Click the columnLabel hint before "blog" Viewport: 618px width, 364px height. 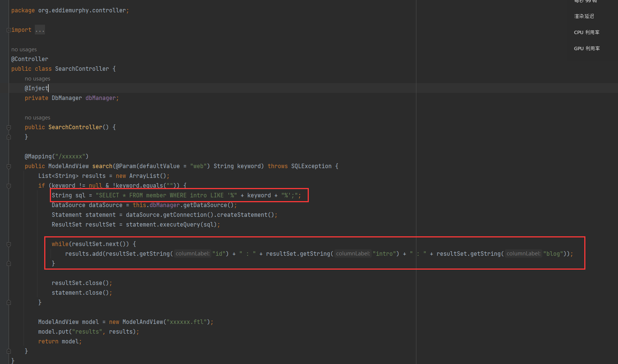click(524, 254)
